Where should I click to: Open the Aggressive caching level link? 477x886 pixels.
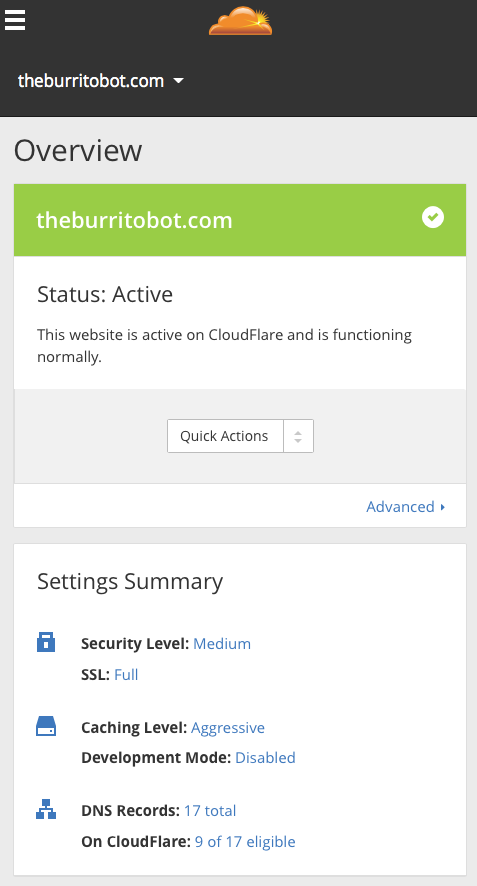click(228, 728)
